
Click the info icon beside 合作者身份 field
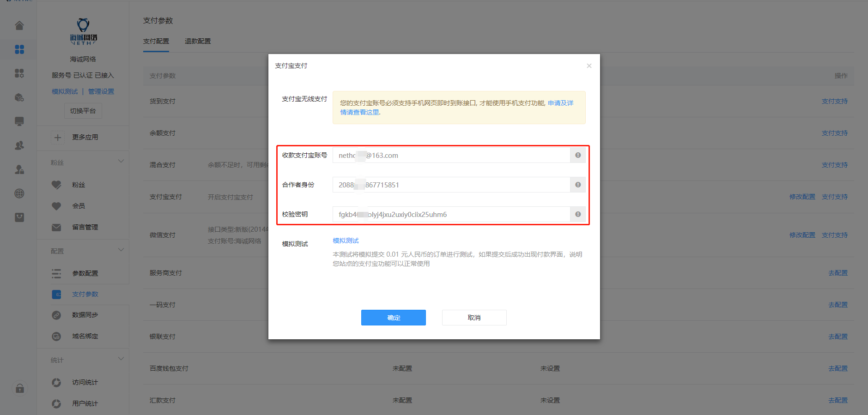[578, 185]
